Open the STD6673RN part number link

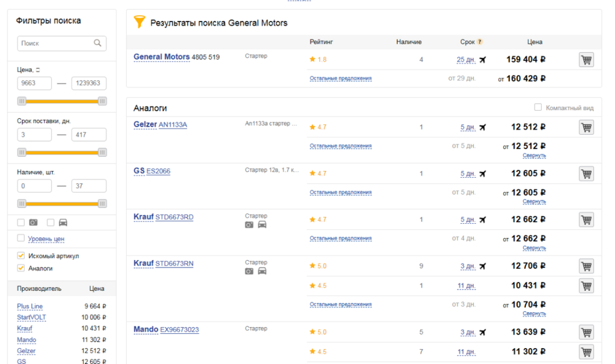point(174,264)
